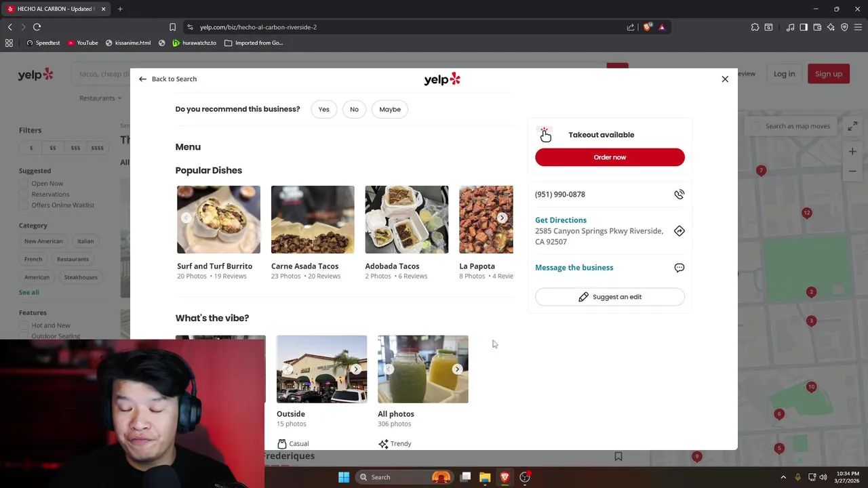Viewport: 868px width, 488px height.
Task: Enable the Offers Online Waitlist checkbox
Action: [24, 205]
